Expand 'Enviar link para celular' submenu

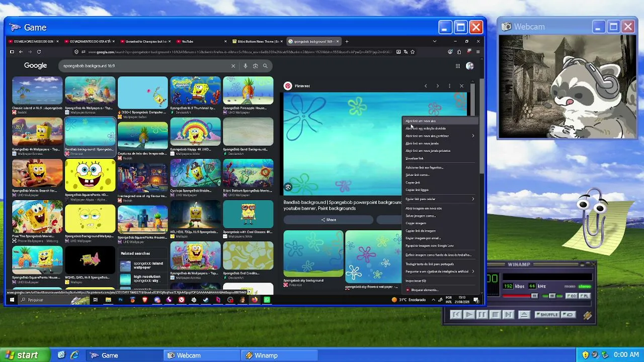[440, 199]
